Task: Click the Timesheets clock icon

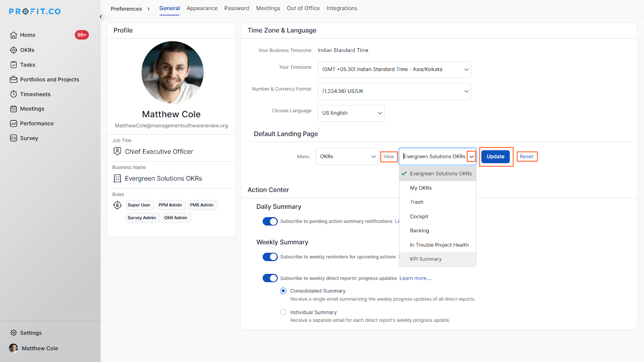Action: click(x=14, y=94)
